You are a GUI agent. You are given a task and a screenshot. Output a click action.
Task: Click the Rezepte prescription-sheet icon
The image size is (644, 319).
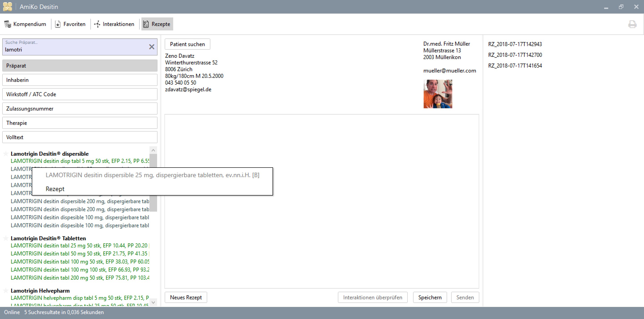(x=146, y=24)
